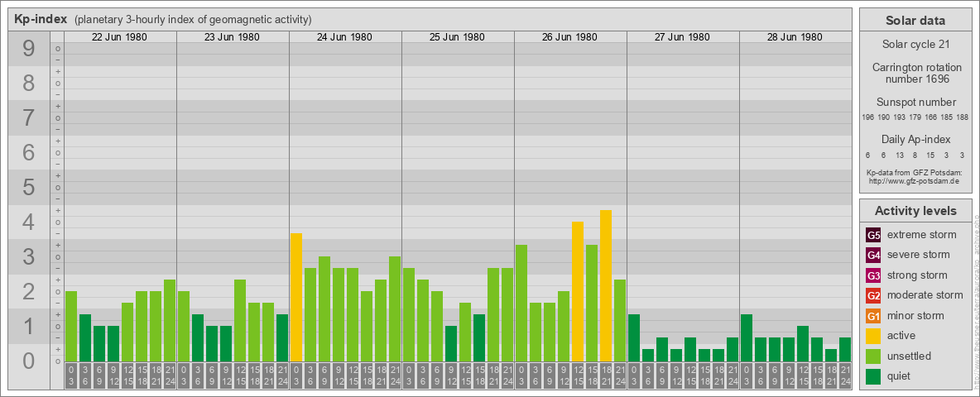
Task: Click the G2 moderate storm badge
Action: point(873,295)
